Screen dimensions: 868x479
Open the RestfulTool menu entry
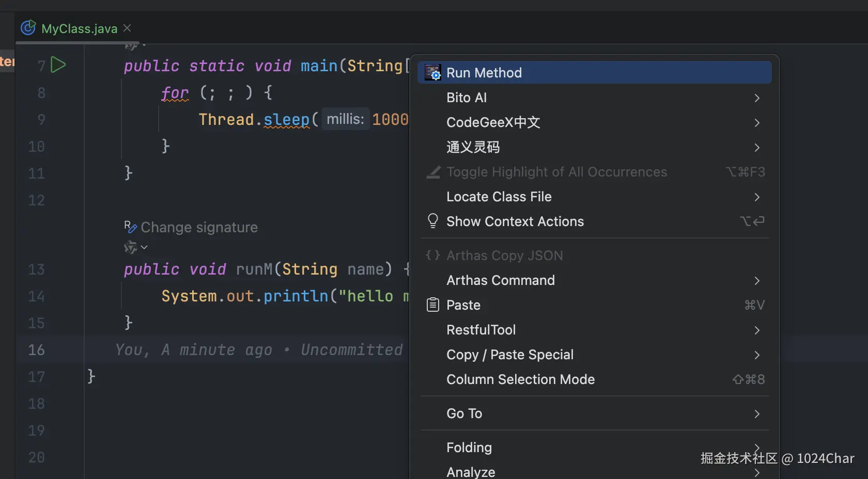click(x=481, y=330)
